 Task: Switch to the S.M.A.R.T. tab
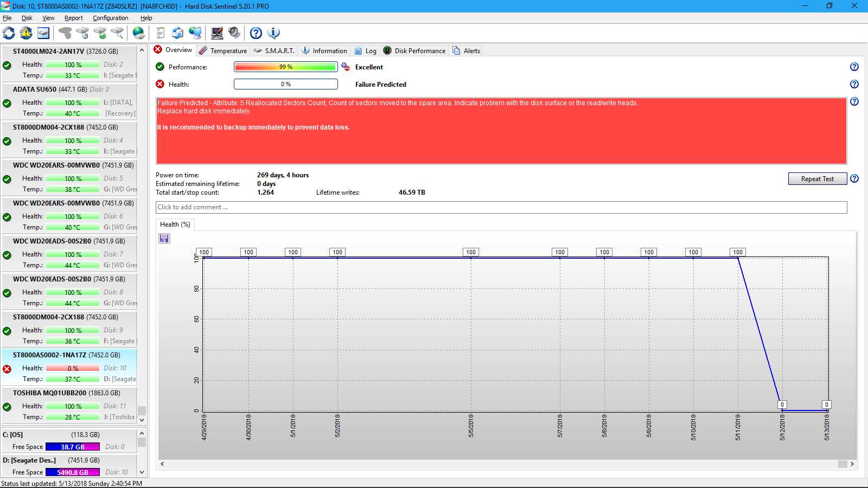(274, 50)
